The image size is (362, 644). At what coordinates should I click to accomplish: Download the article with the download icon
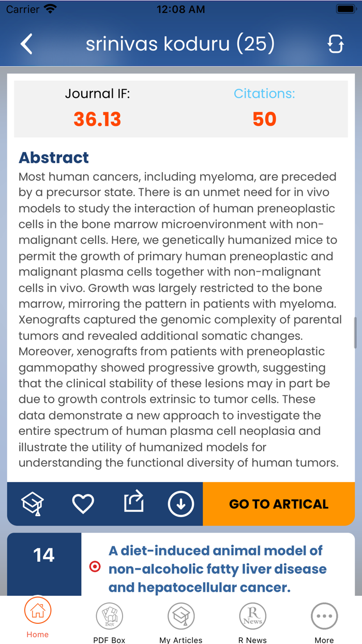181,503
